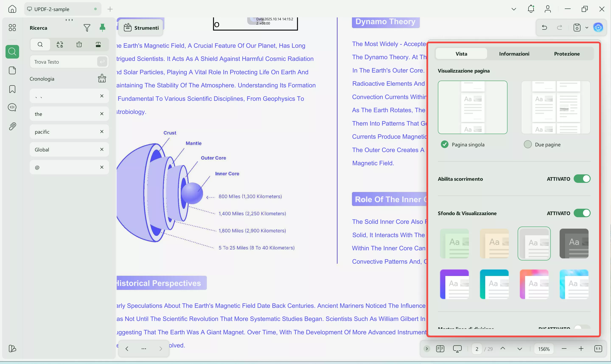Clear search history with broom icon
Viewport: 611px width, 364px height.
point(102,78)
